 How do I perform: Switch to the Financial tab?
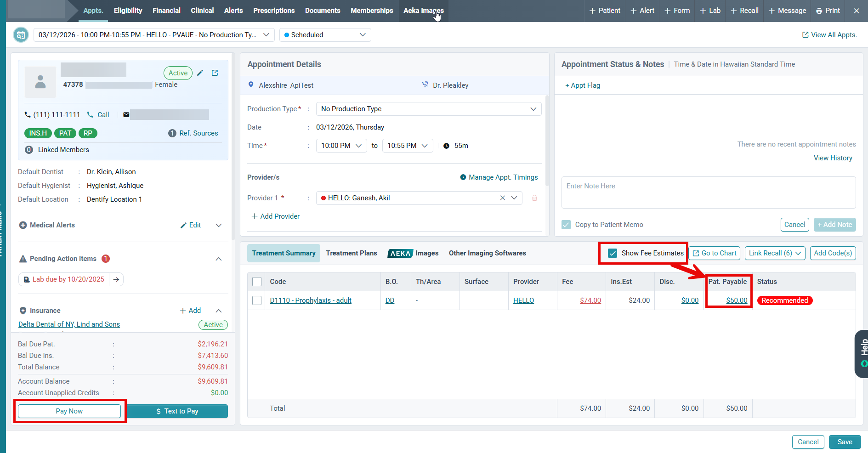pyautogui.click(x=166, y=11)
